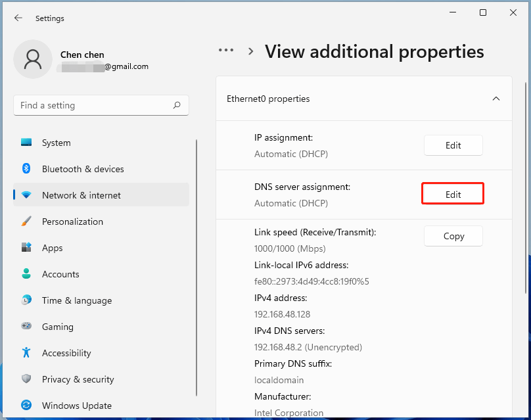Image resolution: width=531 pixels, height=420 pixels.
Task: Click the search magnifier icon
Action: click(177, 105)
